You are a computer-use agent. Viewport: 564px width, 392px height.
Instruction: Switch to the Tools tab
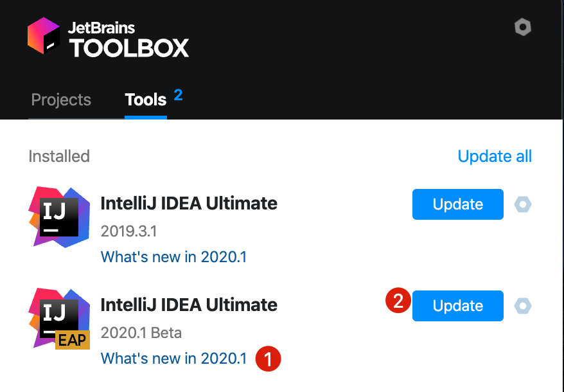(x=146, y=100)
